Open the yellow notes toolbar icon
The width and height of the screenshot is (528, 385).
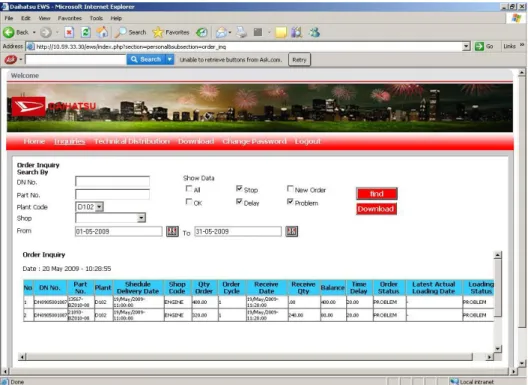(281, 32)
